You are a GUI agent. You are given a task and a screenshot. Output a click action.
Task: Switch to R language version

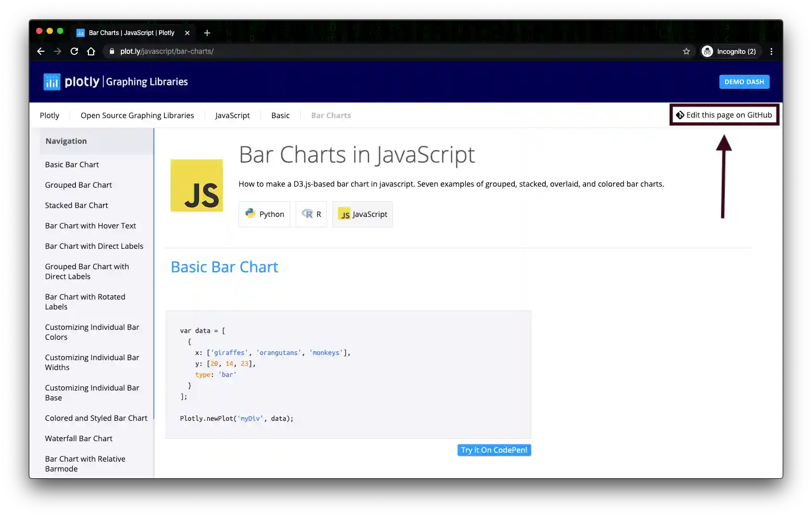click(x=311, y=214)
